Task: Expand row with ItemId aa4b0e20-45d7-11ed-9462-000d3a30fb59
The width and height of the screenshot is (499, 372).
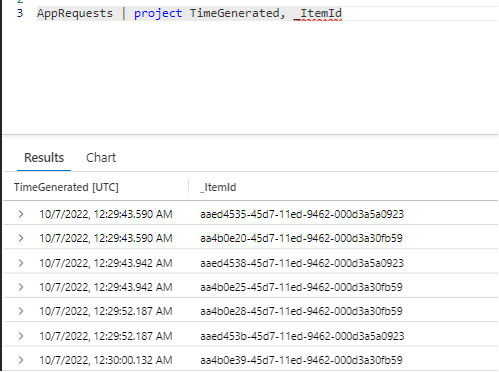Action: pos(21,238)
